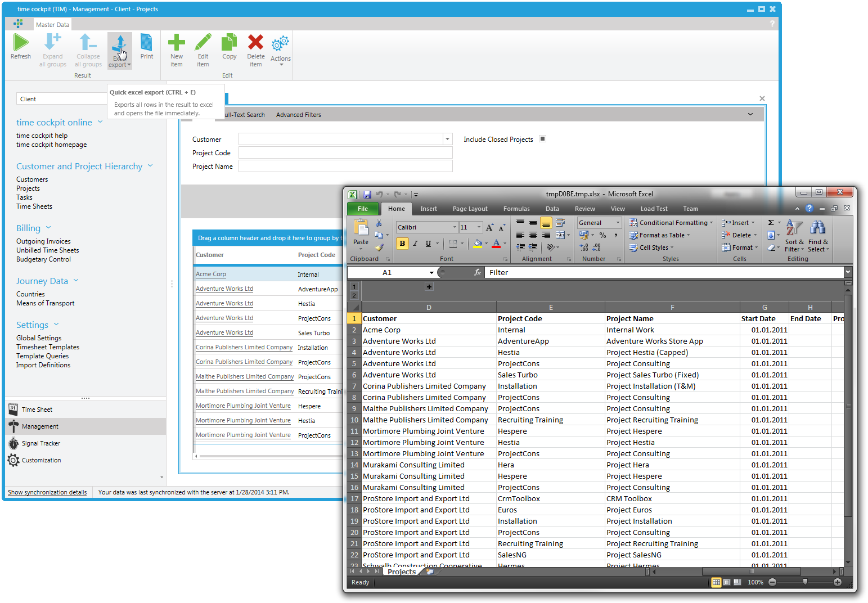Open Outgoing Invoices in the Billing section
The height and width of the screenshot is (603, 868).
click(x=43, y=241)
